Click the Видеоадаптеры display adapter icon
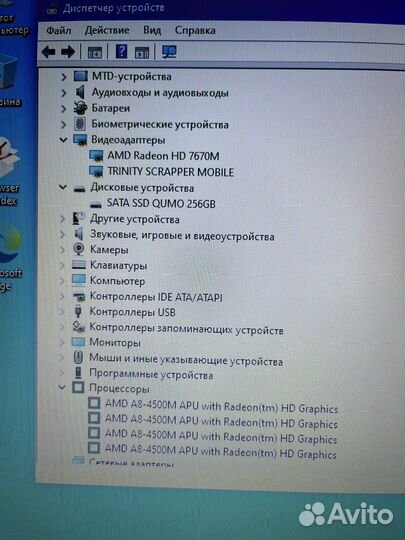Image resolution: width=405 pixels, height=540 pixels. 80,140
